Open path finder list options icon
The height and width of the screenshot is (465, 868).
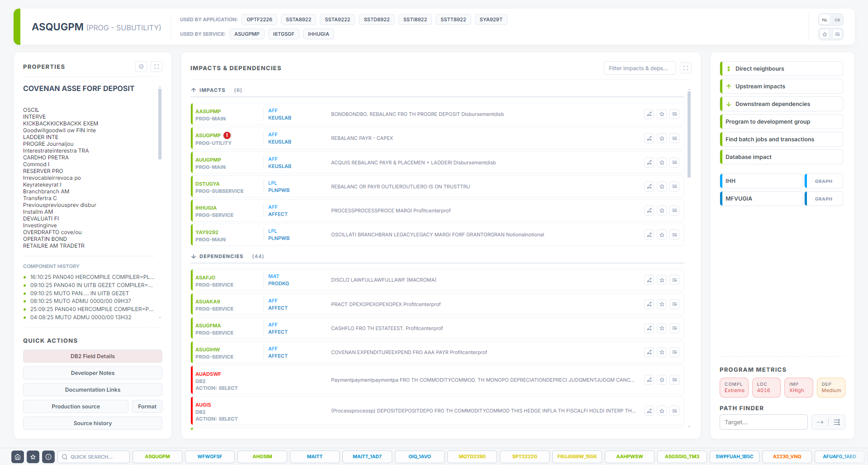pos(837,422)
